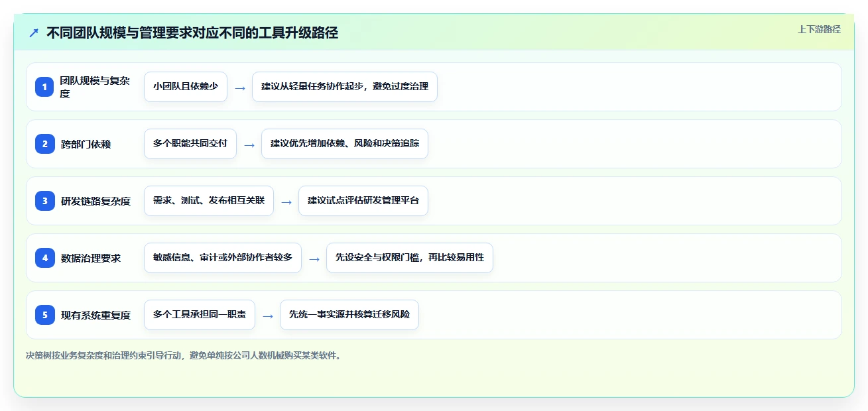The image size is (868, 411).
Task: Select the 先统一事实源并核算迁移风险 chip
Action: click(x=349, y=315)
